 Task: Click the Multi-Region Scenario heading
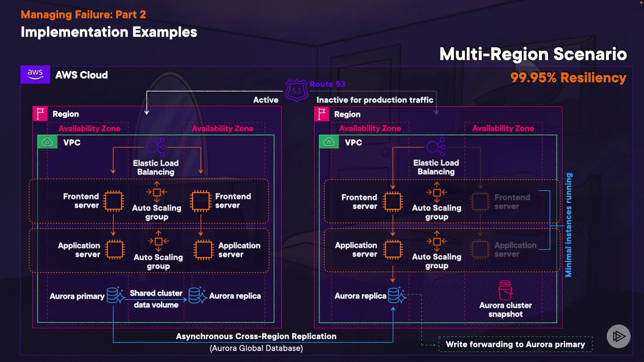pos(533,54)
